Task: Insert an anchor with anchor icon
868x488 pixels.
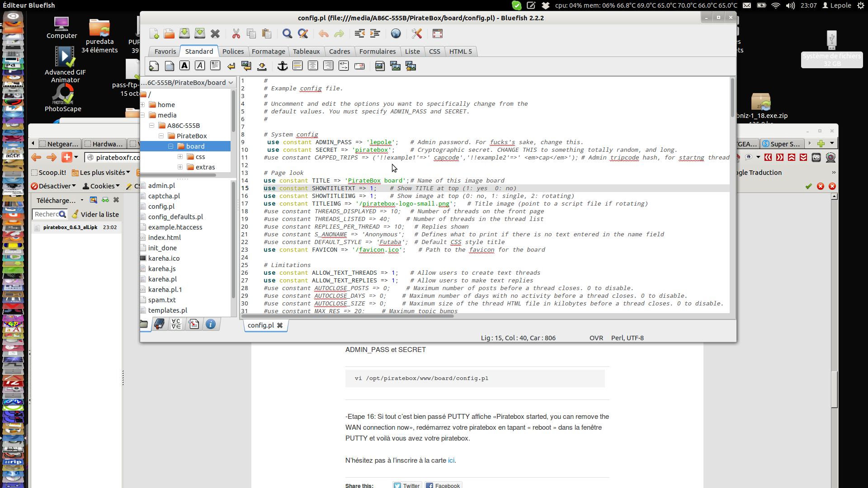Action: pos(282,66)
